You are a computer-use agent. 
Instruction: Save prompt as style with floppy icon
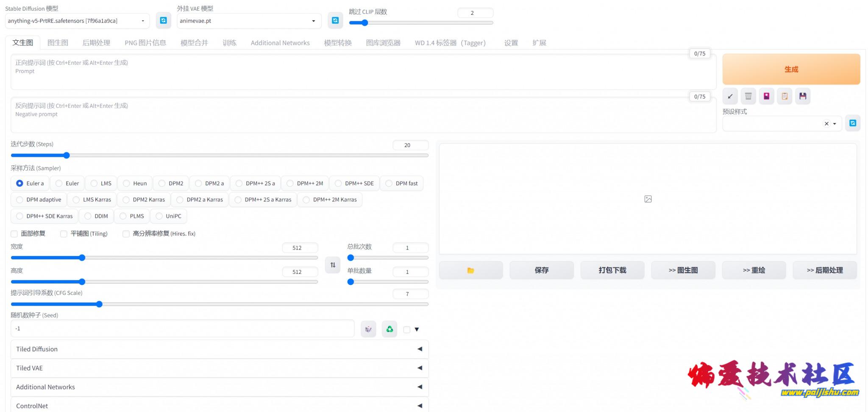click(x=803, y=96)
